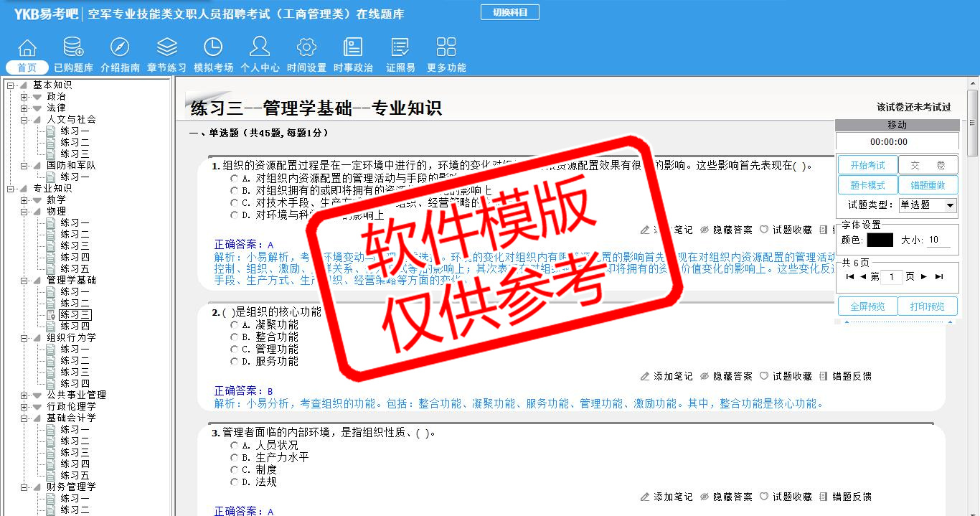Open 练习四 under 管理学基础
Viewport: 980px width, 516px height.
68,326
